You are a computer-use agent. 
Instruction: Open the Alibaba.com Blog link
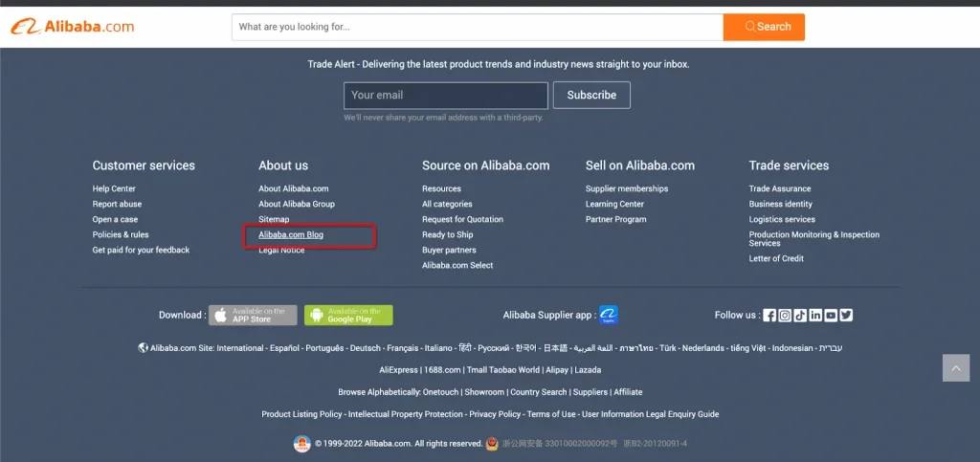291,234
